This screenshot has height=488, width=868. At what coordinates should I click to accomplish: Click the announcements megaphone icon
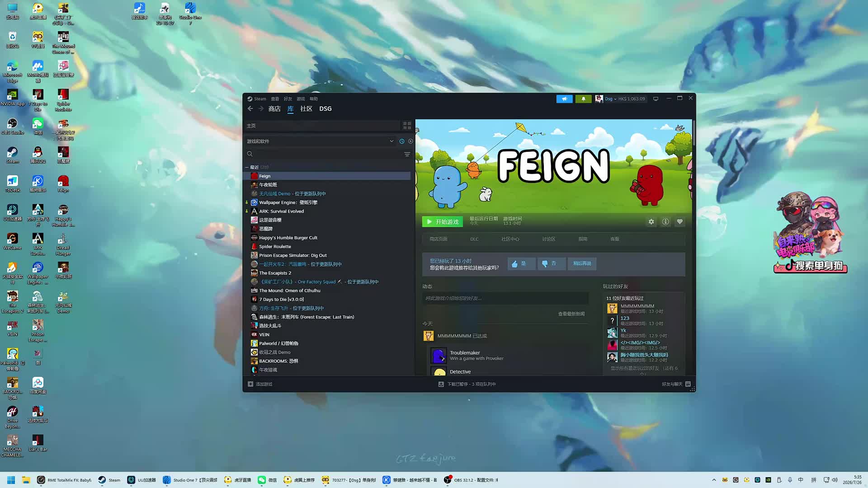point(564,99)
